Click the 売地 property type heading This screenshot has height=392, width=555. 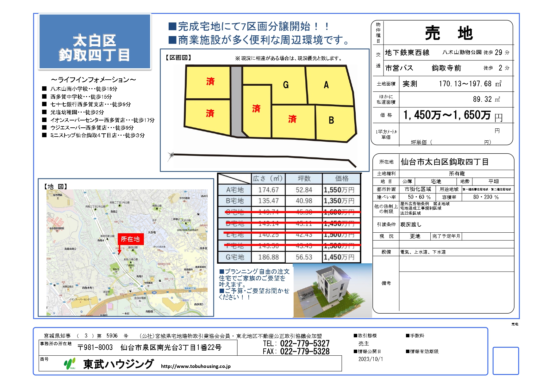coord(449,33)
